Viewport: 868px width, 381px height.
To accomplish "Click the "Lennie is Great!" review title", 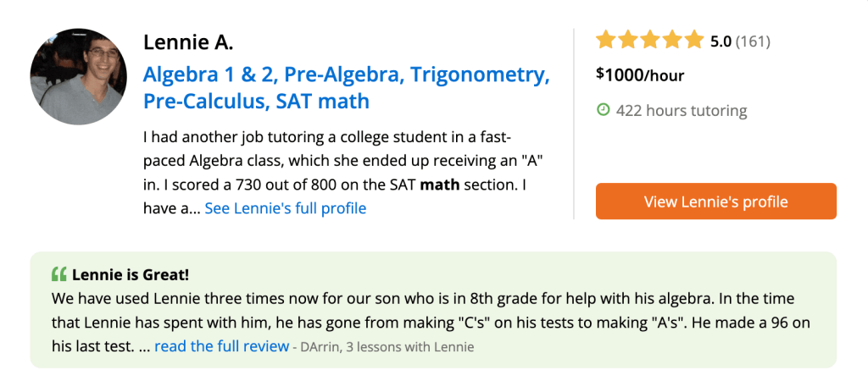I will coord(131,274).
